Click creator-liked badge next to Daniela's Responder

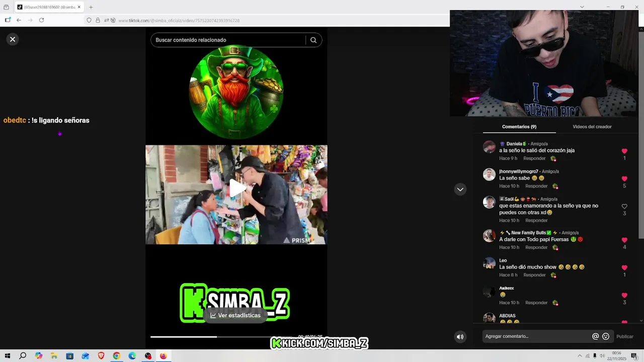click(x=553, y=158)
